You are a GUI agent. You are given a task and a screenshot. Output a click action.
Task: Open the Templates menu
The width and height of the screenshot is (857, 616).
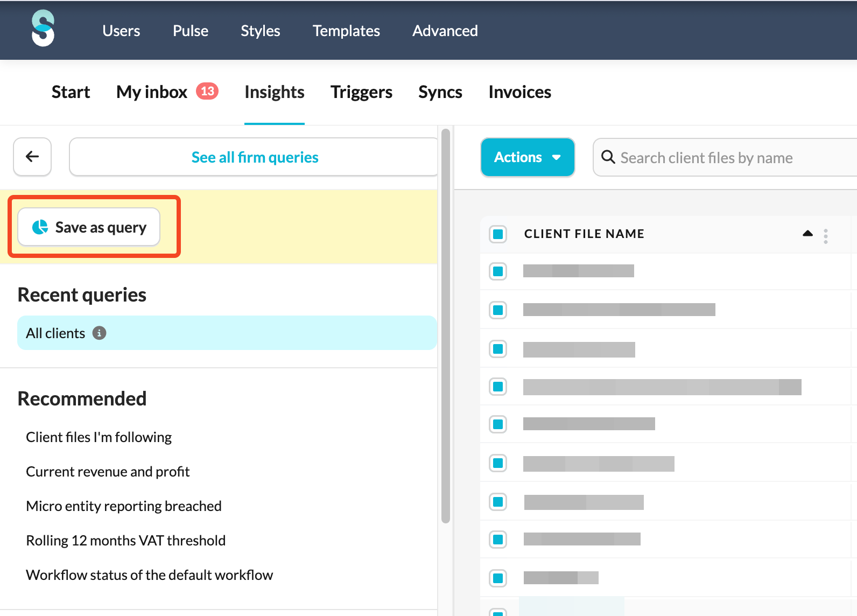tap(346, 31)
